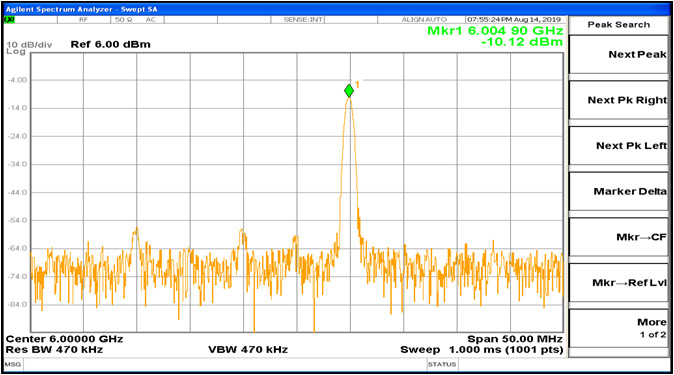The width and height of the screenshot is (674, 375).
Task: Open More 1 of 2 softkey page
Action: (619, 328)
